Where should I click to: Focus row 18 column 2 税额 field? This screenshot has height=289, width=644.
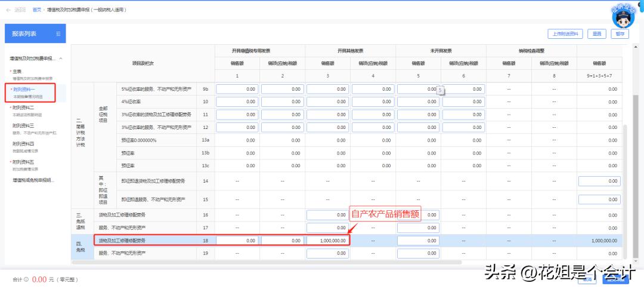(282, 241)
